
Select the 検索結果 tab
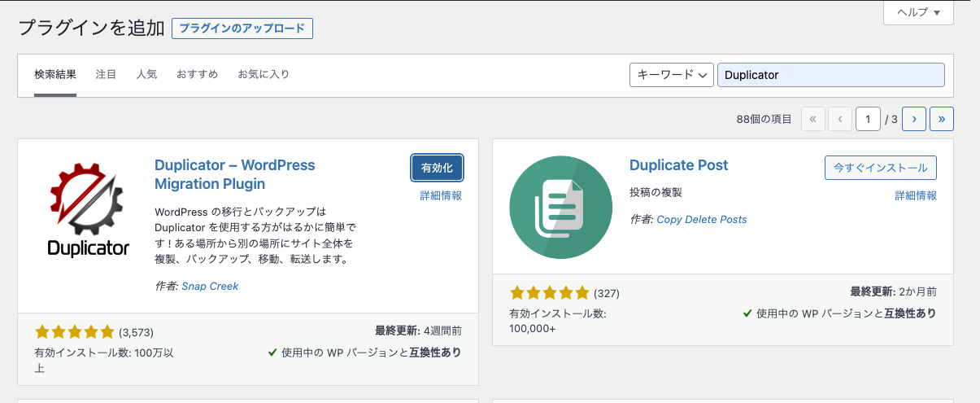[x=55, y=75]
